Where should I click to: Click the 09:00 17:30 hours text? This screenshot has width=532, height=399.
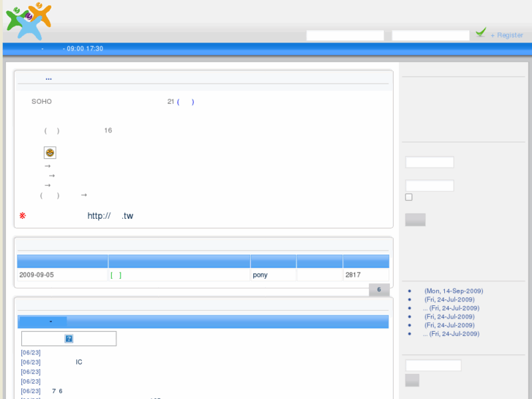click(x=85, y=48)
